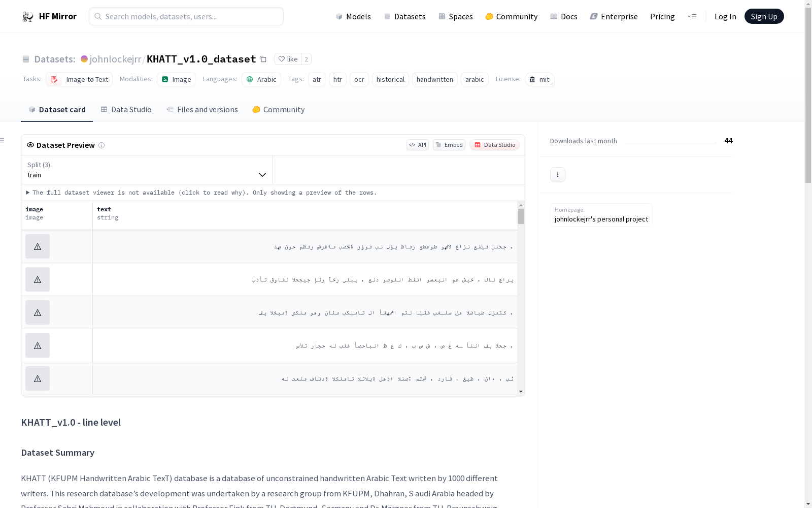Open johnlockejrr's personal project homepage box
812x508 pixels.
click(601, 214)
